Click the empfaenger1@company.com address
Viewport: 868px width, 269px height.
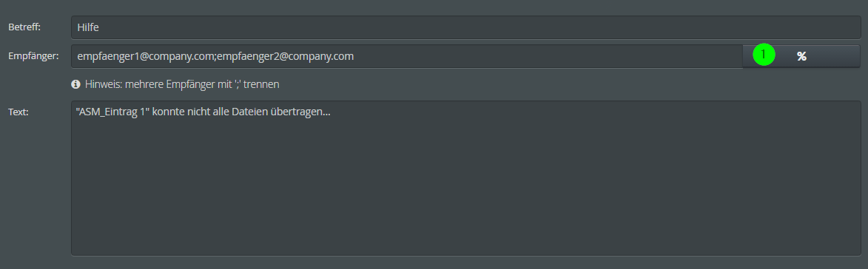tap(146, 56)
